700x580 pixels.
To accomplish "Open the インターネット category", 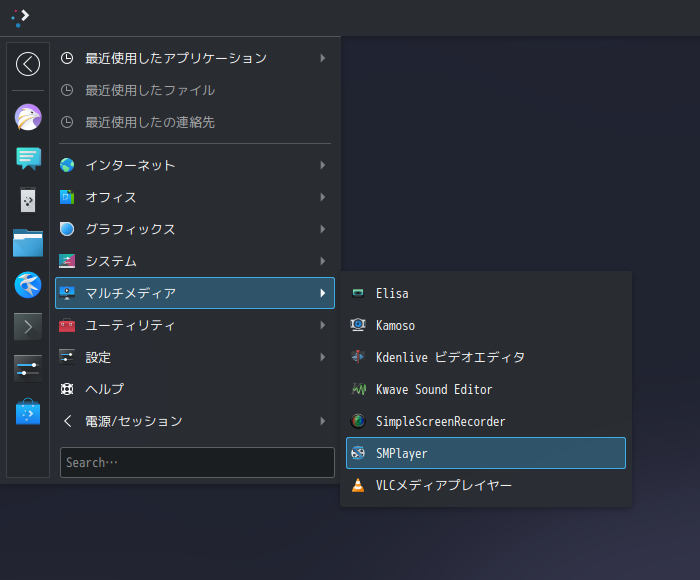I will [195, 165].
